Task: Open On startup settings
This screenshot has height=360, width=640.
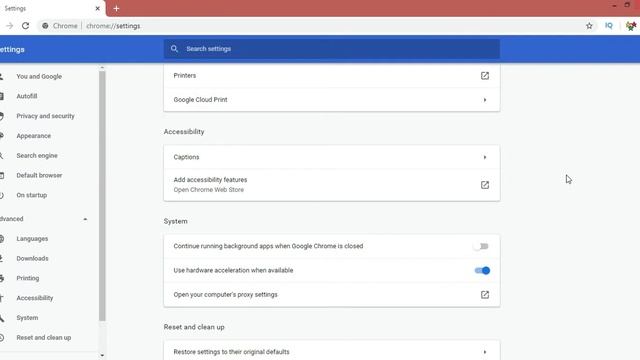Action: pyautogui.click(x=31, y=195)
